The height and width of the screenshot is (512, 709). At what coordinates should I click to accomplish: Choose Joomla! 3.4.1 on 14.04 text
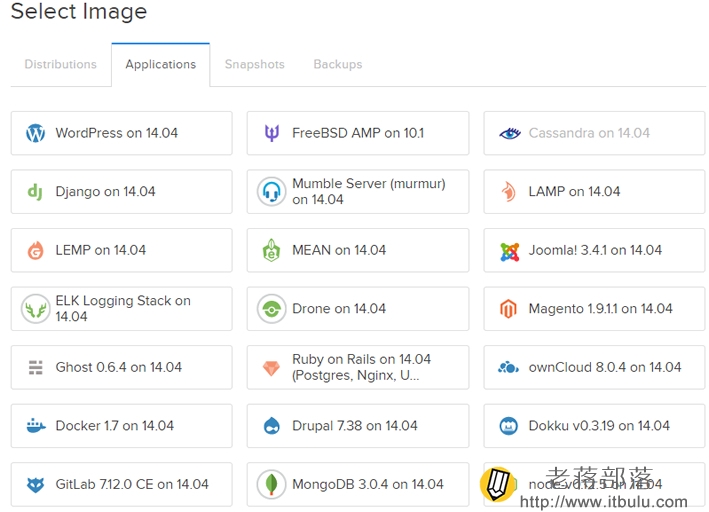pyautogui.click(x=595, y=250)
